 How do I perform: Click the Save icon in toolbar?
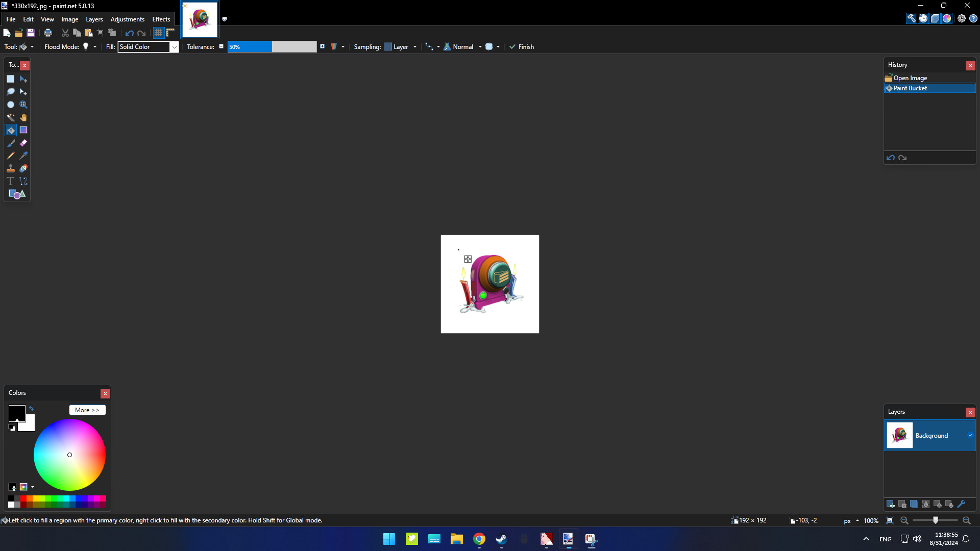(31, 33)
